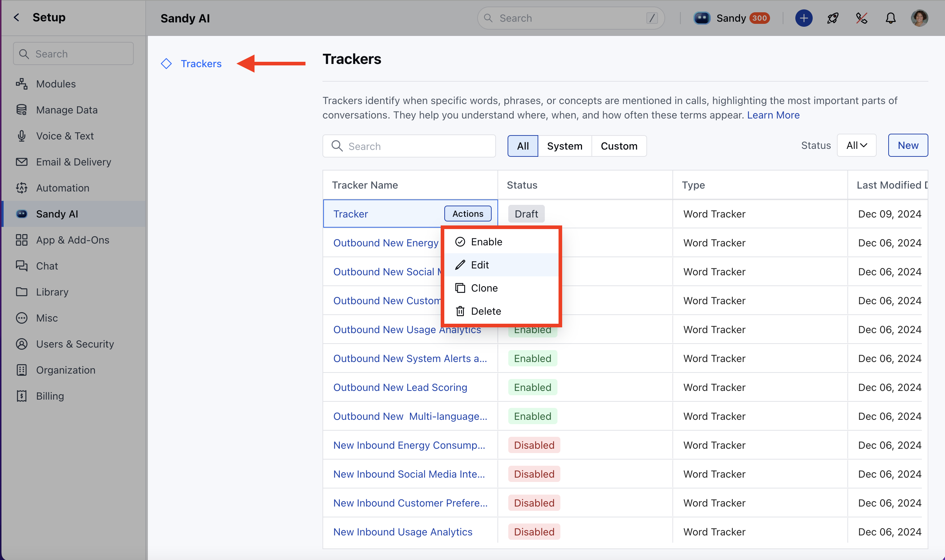Open the Learn More link
The width and height of the screenshot is (945, 560).
(x=773, y=115)
